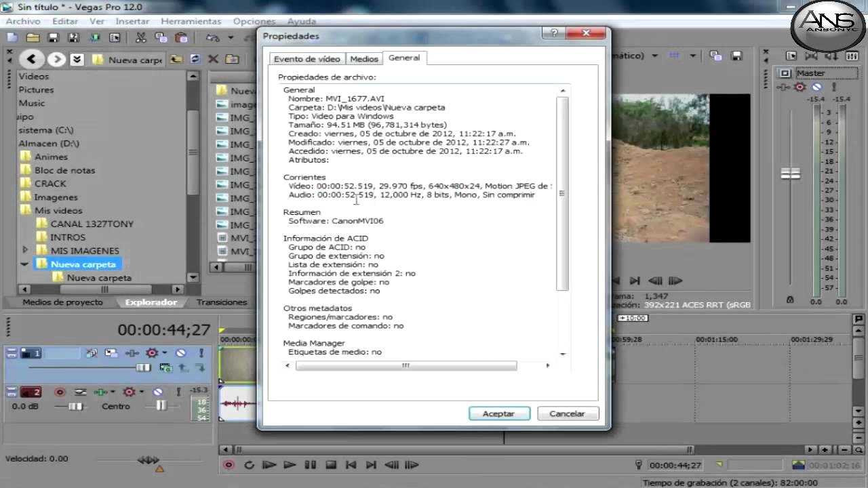Click the Cut scissors icon in toolbar

140,38
